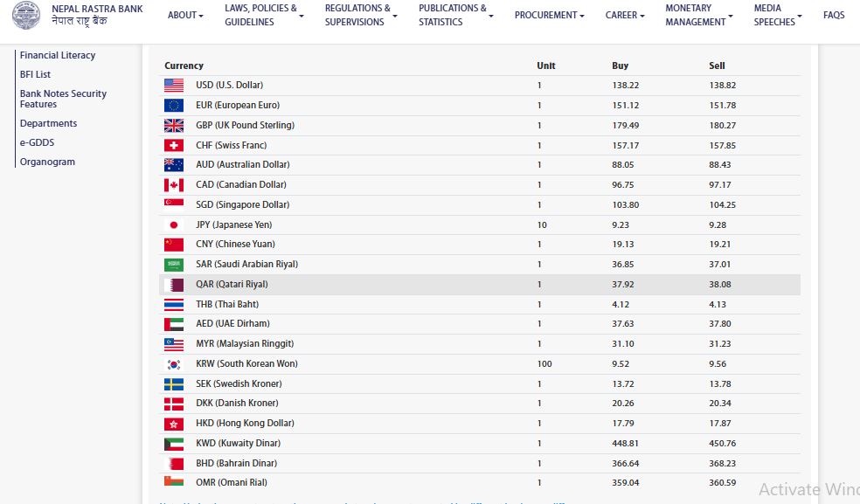Click the SGD buy rate 103.80
This screenshot has width=860, height=504.
[x=625, y=204]
